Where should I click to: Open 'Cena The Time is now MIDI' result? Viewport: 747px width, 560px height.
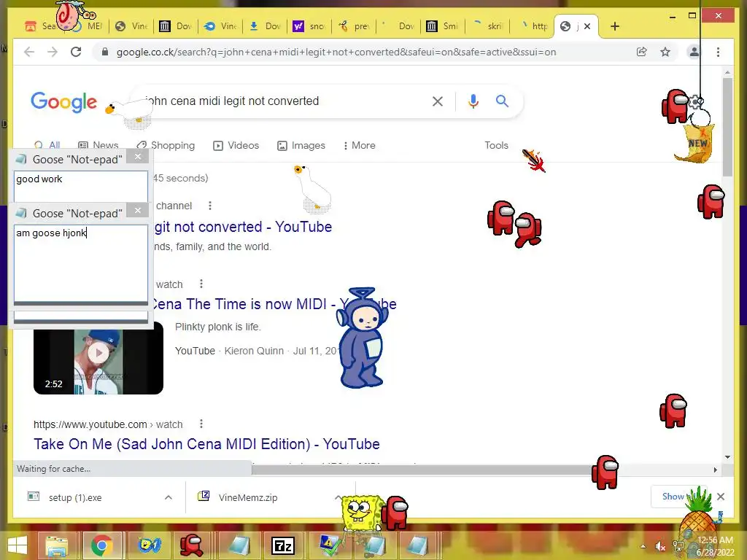(x=274, y=304)
